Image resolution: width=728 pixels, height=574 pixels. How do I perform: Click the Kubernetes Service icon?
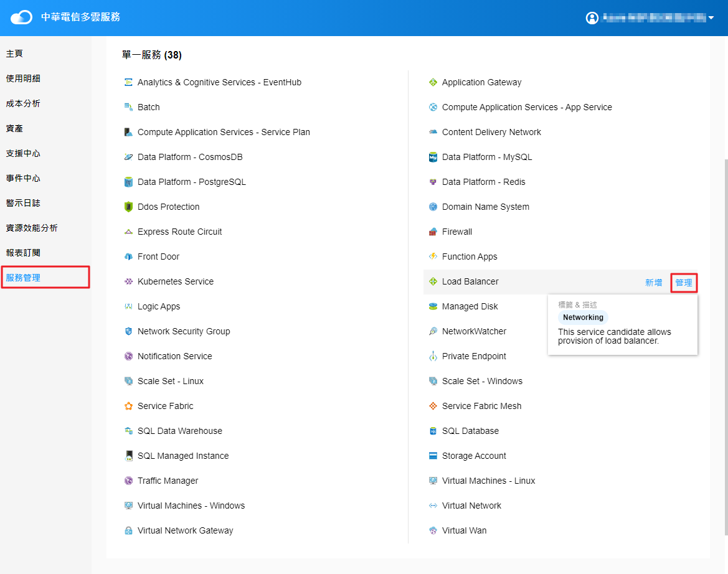129,281
